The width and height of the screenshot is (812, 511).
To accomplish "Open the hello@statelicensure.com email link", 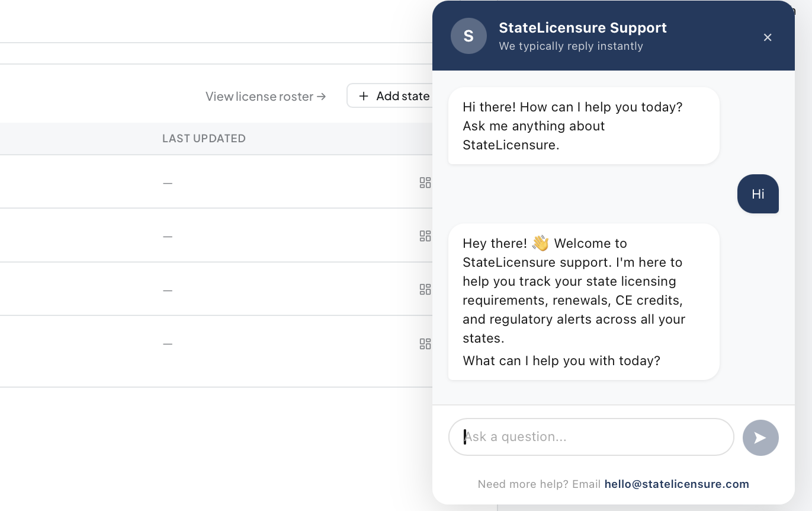I will [676, 484].
